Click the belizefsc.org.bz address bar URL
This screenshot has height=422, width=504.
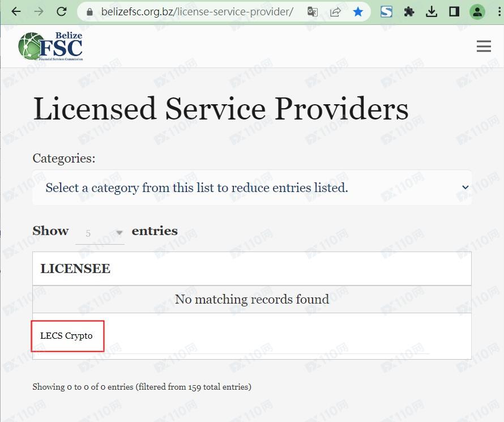click(x=197, y=12)
